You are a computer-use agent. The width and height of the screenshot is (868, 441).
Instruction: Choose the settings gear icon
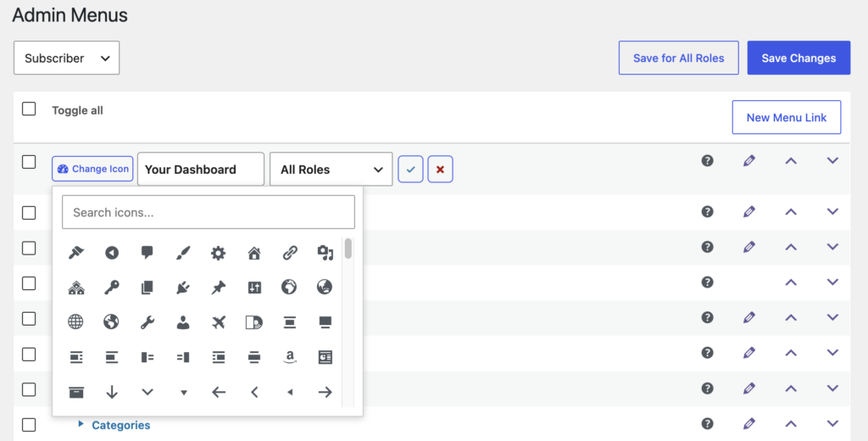click(218, 253)
